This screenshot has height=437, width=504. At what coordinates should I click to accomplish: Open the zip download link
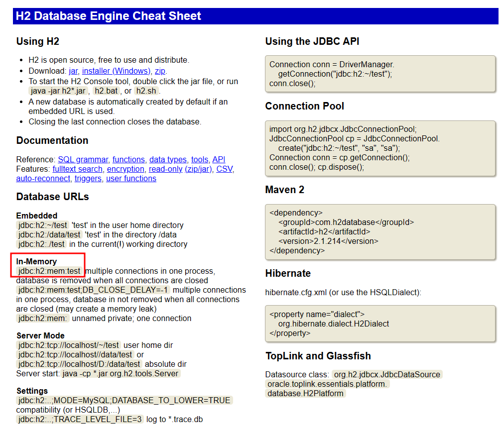[160, 71]
